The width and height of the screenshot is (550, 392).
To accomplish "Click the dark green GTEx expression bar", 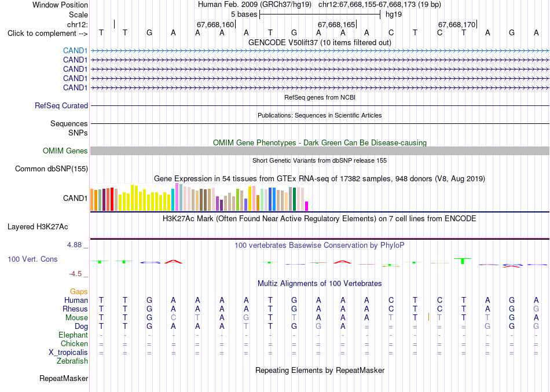I will pyautogui.click(x=294, y=199).
